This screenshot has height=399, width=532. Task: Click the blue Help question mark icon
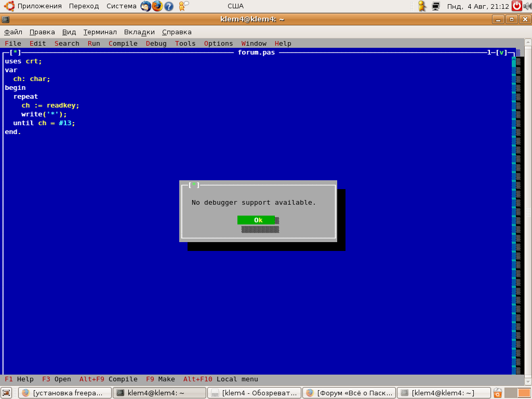coord(169,6)
